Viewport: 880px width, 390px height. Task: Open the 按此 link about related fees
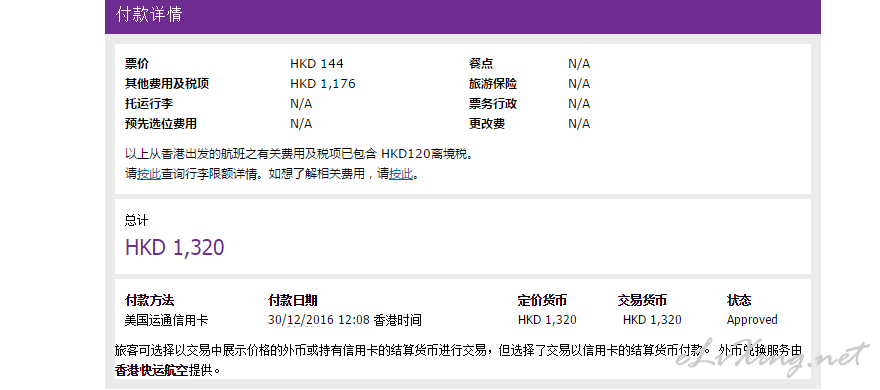coord(401,174)
